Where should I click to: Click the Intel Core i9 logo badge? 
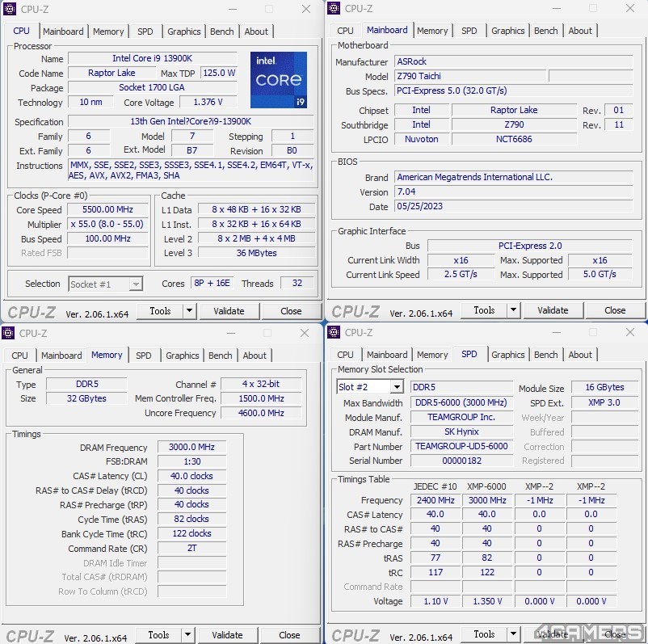pos(279,80)
